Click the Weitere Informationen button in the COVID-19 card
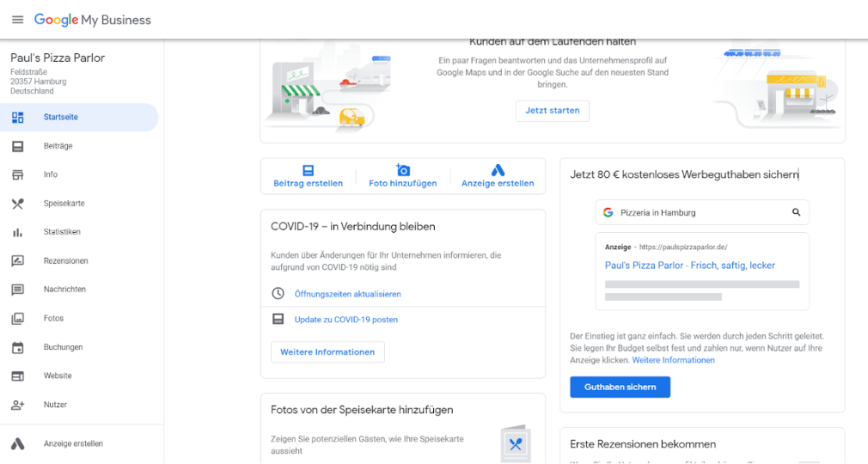 327,352
